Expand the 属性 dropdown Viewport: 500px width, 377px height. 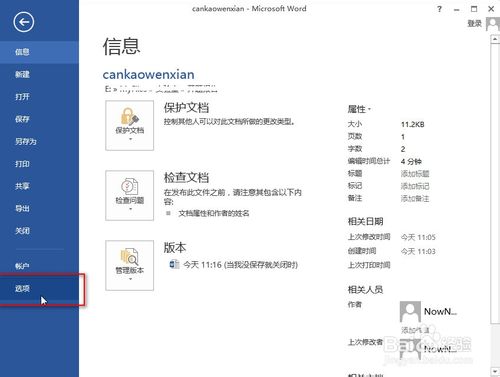pyautogui.click(x=359, y=109)
